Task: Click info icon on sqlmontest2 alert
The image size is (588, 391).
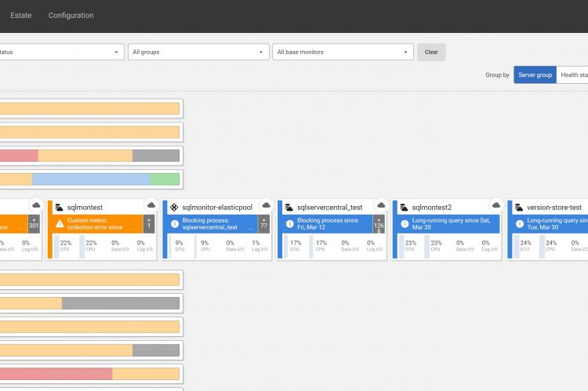Action: pos(405,224)
